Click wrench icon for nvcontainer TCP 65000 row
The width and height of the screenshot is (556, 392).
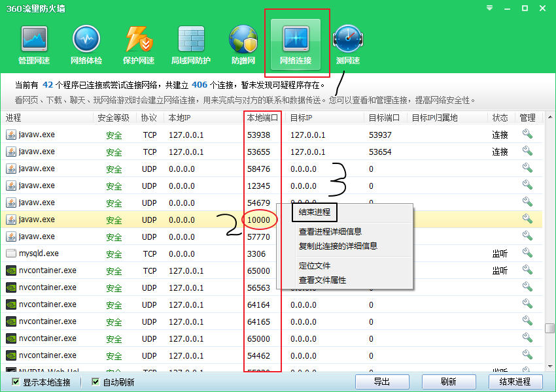coord(527,270)
